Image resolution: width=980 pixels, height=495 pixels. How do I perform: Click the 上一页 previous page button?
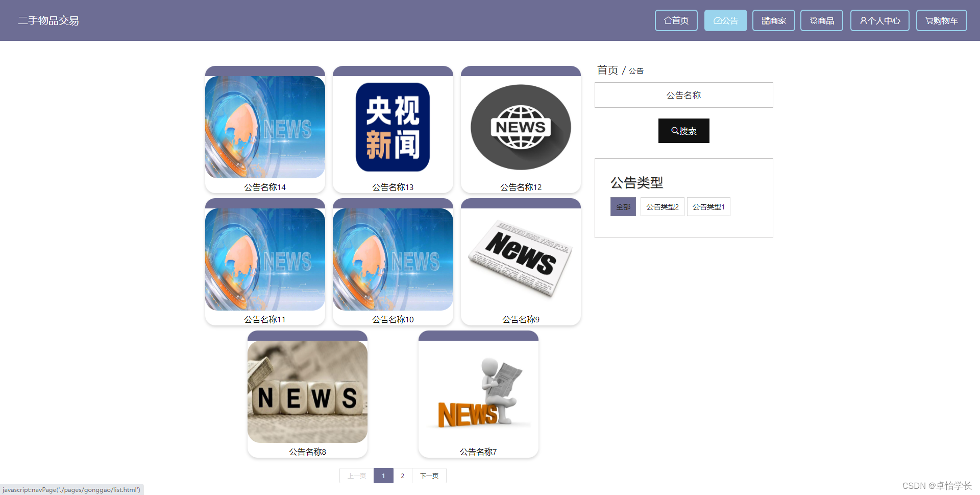357,476
